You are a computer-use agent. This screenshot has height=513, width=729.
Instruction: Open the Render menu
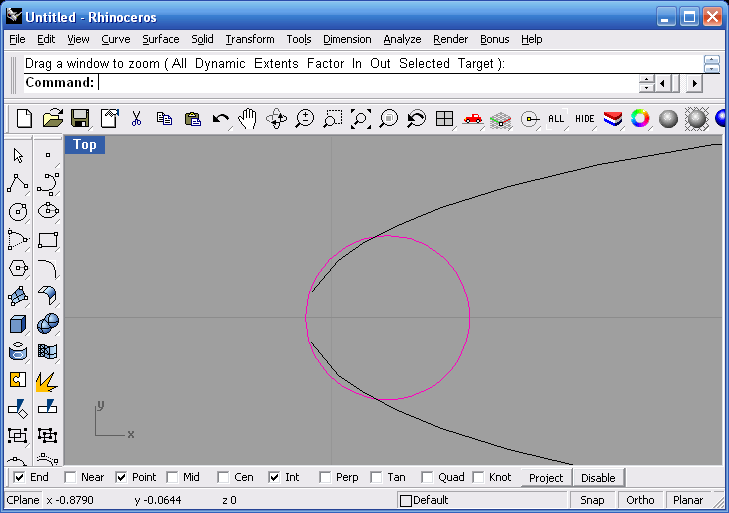(451, 40)
